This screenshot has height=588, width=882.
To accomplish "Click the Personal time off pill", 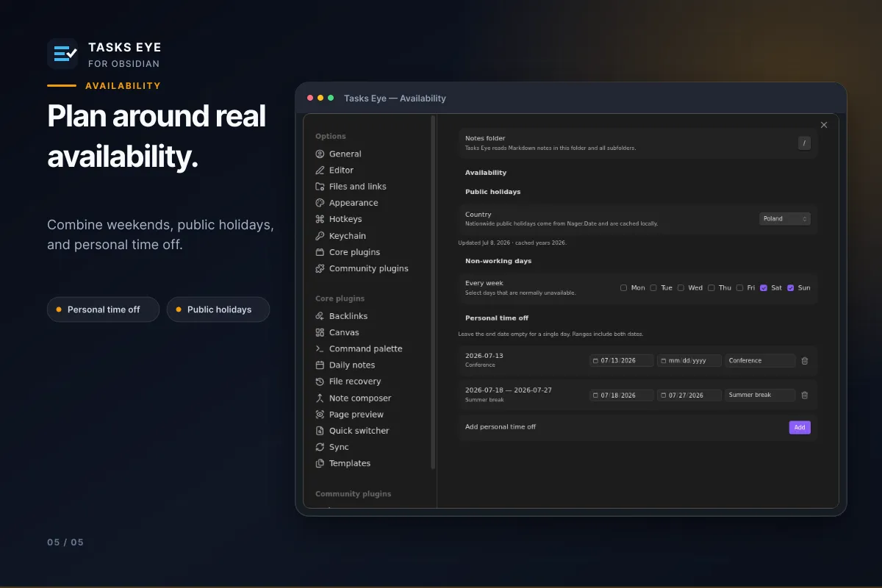I will coord(103,309).
